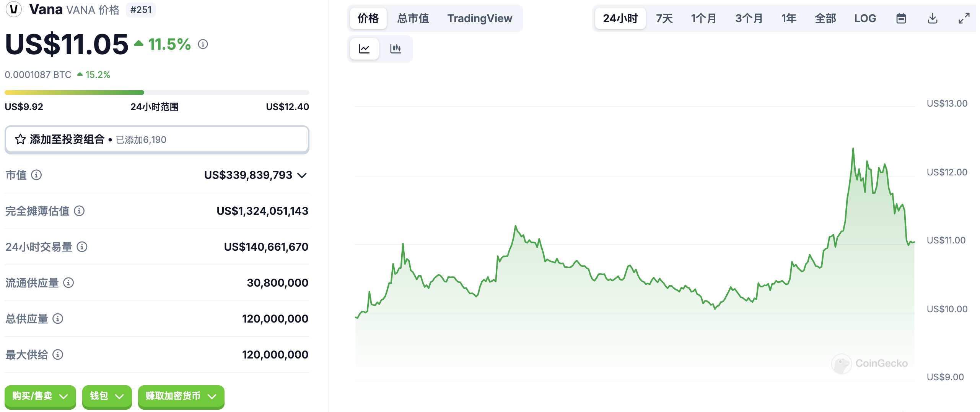
Task: Click 添加至投资组合 button
Action: pos(157,139)
